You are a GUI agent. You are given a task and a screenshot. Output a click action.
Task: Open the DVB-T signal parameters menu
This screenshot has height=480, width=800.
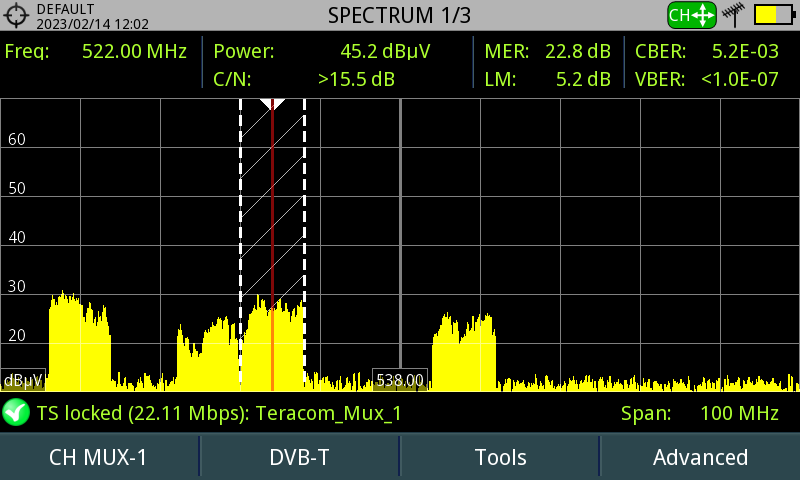[299, 457]
